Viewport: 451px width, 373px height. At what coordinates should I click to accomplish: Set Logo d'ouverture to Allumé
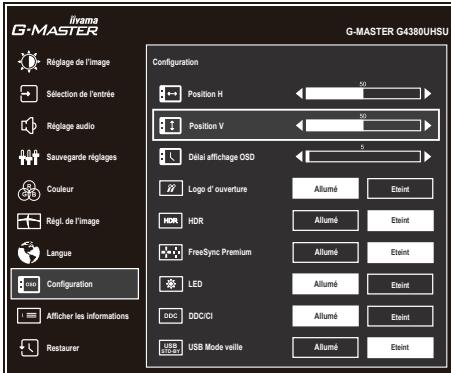(x=325, y=189)
